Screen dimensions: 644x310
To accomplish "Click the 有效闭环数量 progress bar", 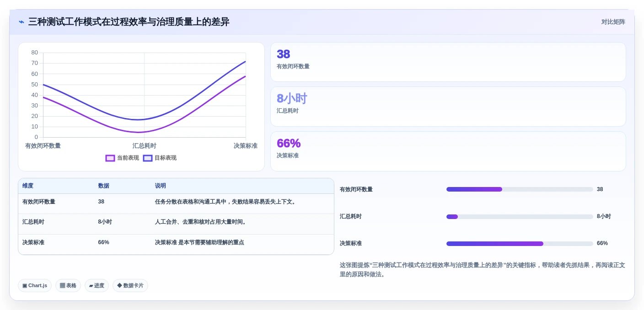I will pos(520,189).
